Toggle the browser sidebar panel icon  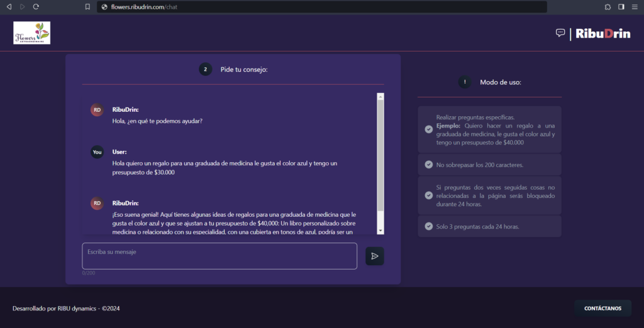coord(621,6)
